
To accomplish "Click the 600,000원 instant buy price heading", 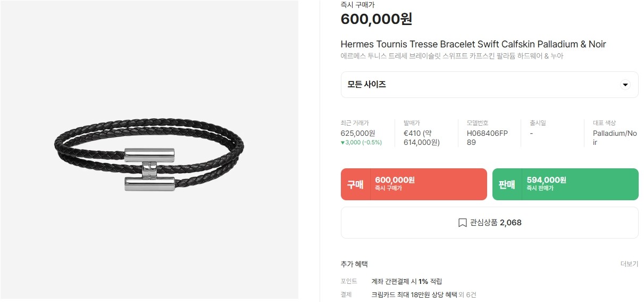I will pyautogui.click(x=377, y=19).
